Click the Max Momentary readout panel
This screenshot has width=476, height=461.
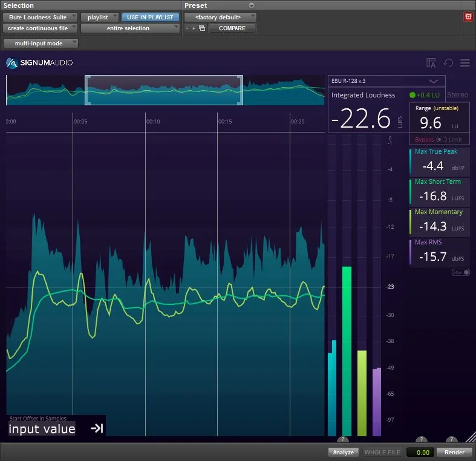(x=439, y=222)
